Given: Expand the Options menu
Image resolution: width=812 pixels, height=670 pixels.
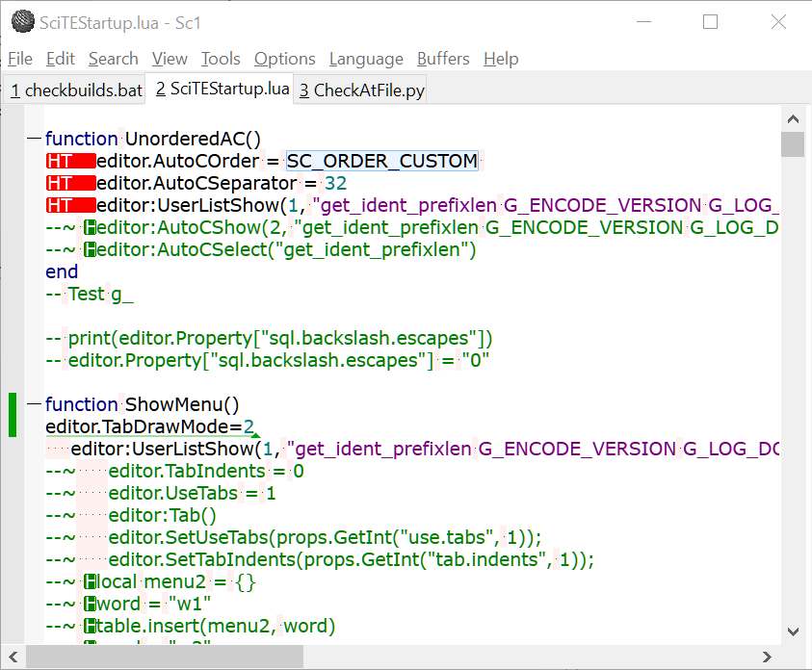Looking at the screenshot, I should pos(284,59).
